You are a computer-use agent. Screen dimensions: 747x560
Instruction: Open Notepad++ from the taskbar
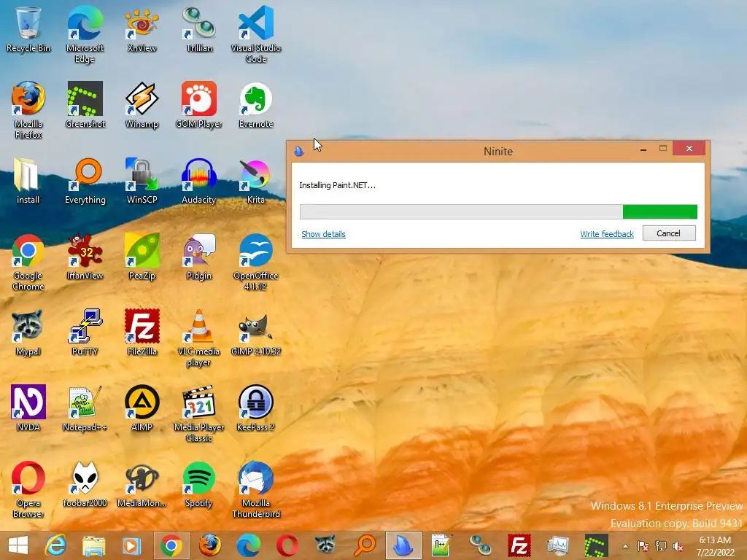click(441, 545)
